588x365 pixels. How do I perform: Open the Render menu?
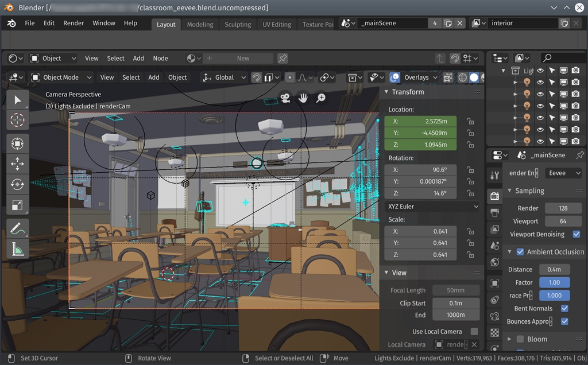[x=73, y=24]
